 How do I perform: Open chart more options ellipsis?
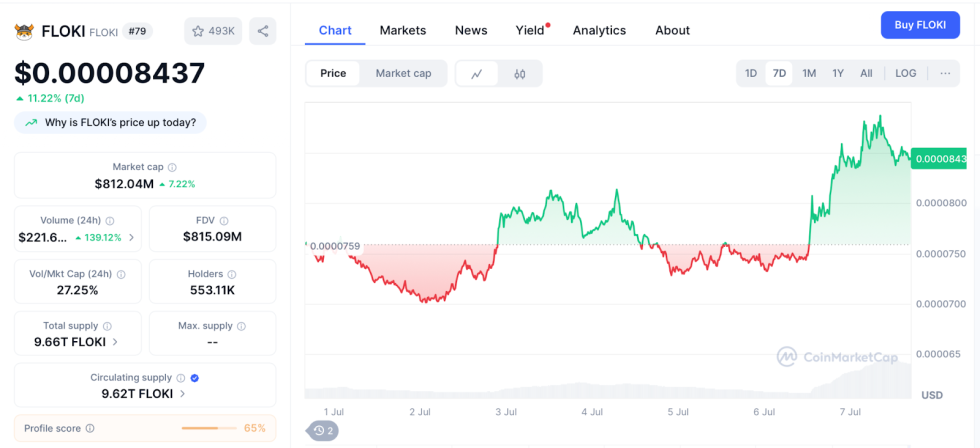(945, 73)
